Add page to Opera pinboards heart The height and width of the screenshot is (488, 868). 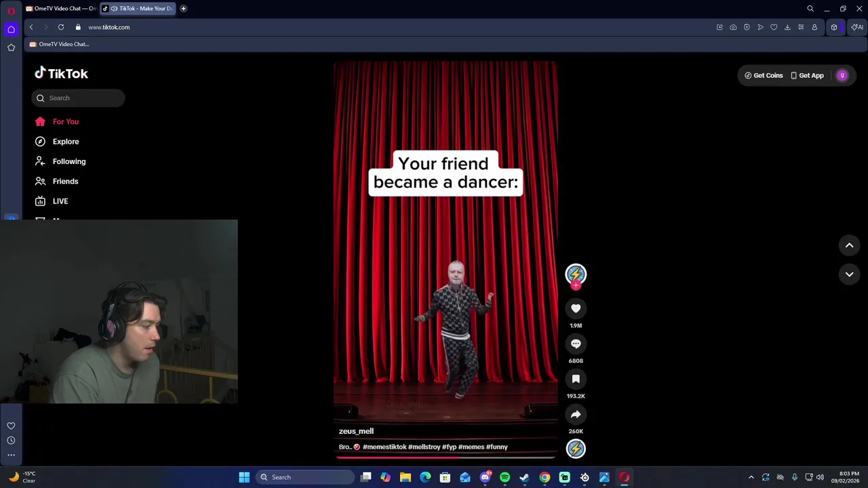[774, 27]
